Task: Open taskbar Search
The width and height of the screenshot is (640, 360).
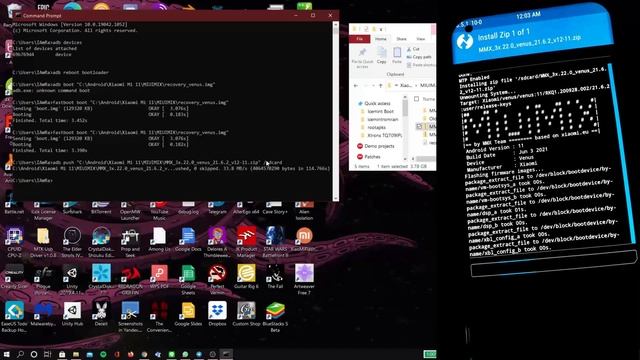Action: (20, 354)
